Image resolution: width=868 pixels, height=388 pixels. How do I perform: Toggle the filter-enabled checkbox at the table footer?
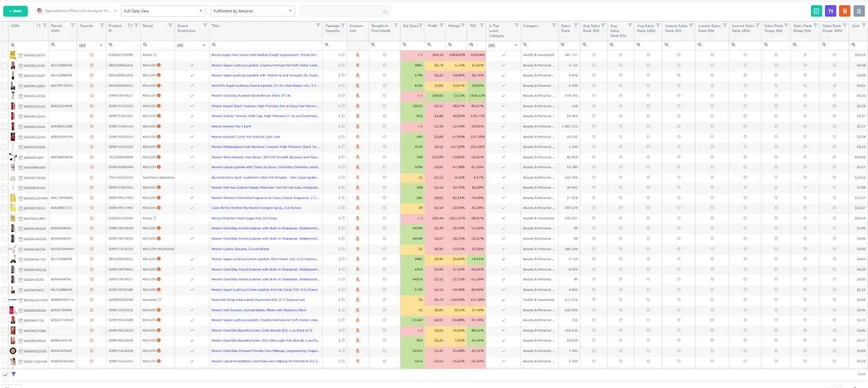pyautogui.click(x=5, y=374)
